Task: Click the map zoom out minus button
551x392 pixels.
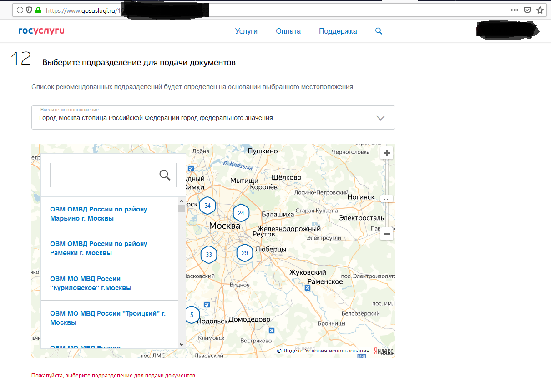Action: [x=387, y=234]
